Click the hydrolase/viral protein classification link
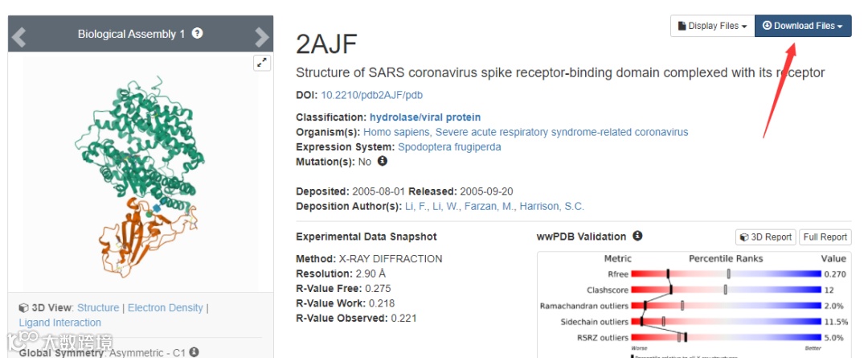Image resolution: width=868 pixels, height=358 pixels. [x=425, y=117]
